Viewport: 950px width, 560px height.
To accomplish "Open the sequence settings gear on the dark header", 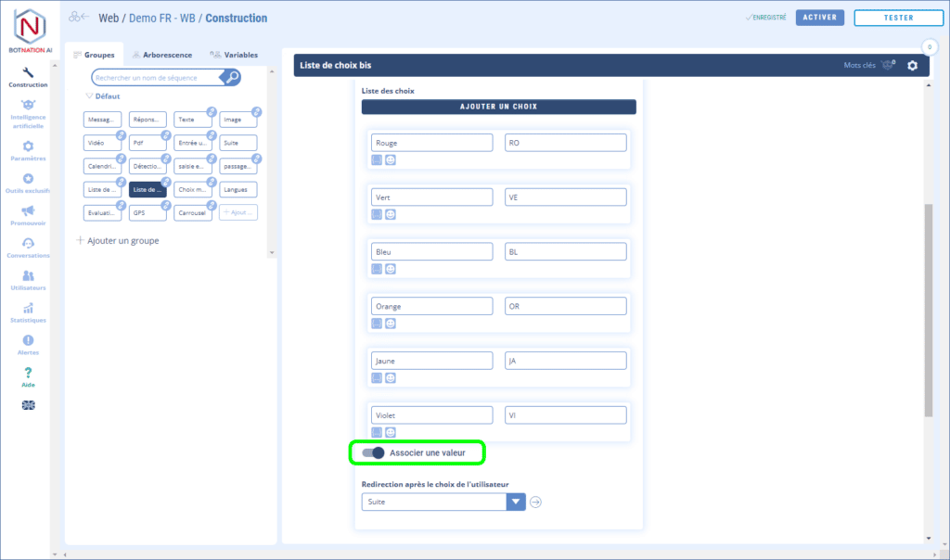I will (912, 65).
